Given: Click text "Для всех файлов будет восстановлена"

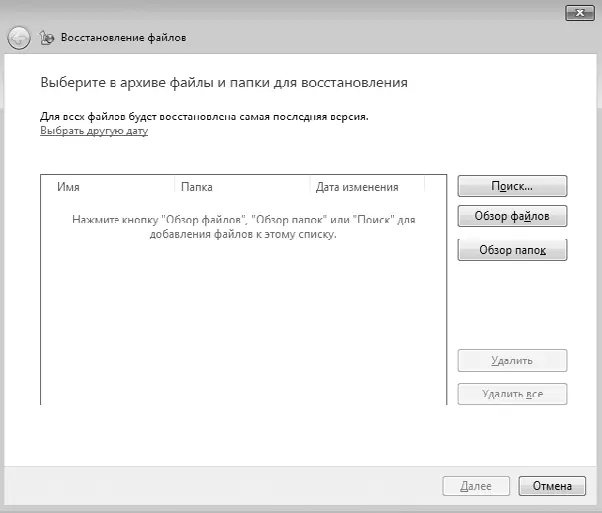Looking at the screenshot, I should 139,117.
